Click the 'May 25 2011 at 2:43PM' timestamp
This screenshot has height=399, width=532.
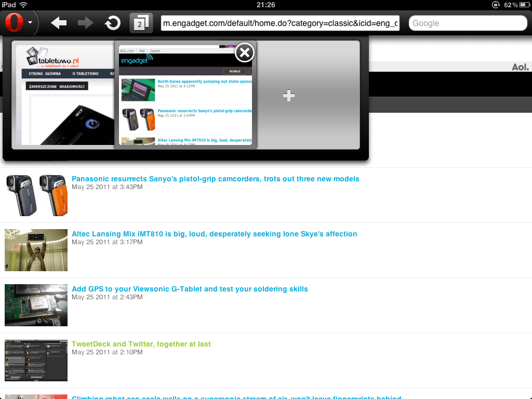pyautogui.click(x=107, y=297)
